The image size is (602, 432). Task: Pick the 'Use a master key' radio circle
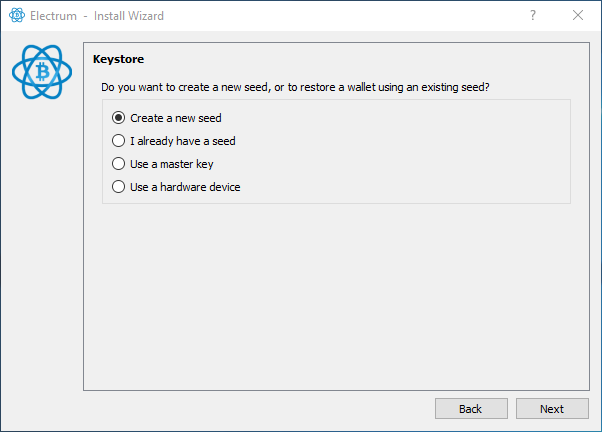pyautogui.click(x=119, y=164)
